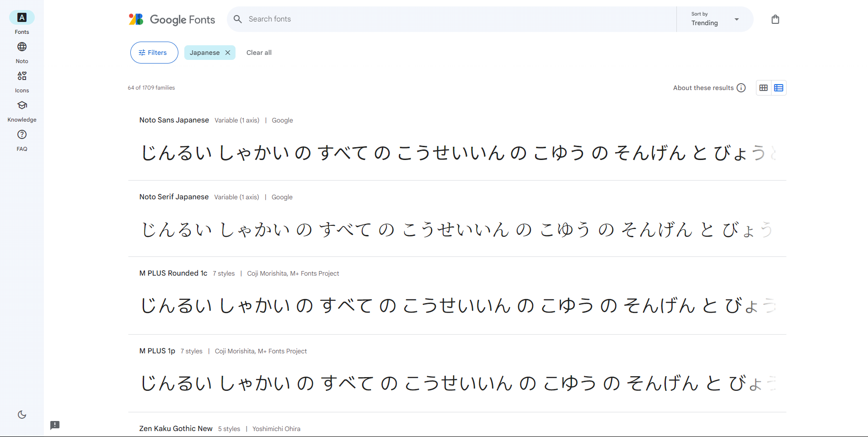Open the Filters panel

154,52
